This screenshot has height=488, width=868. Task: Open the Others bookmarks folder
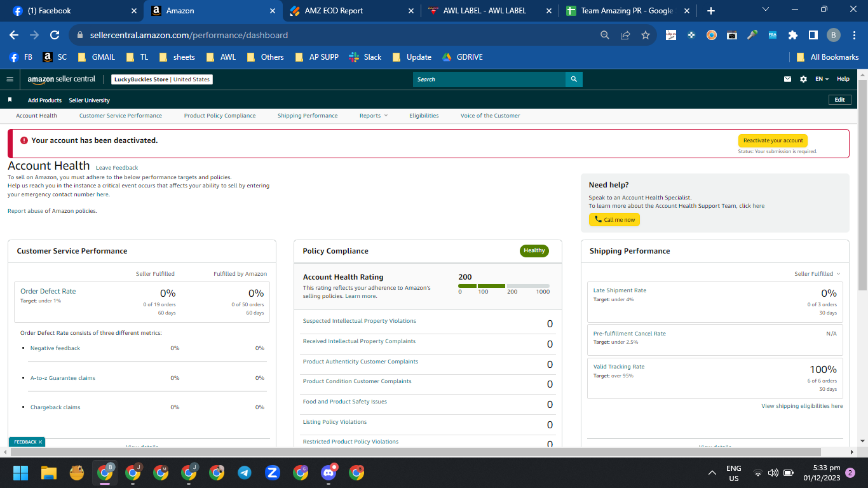pos(265,57)
